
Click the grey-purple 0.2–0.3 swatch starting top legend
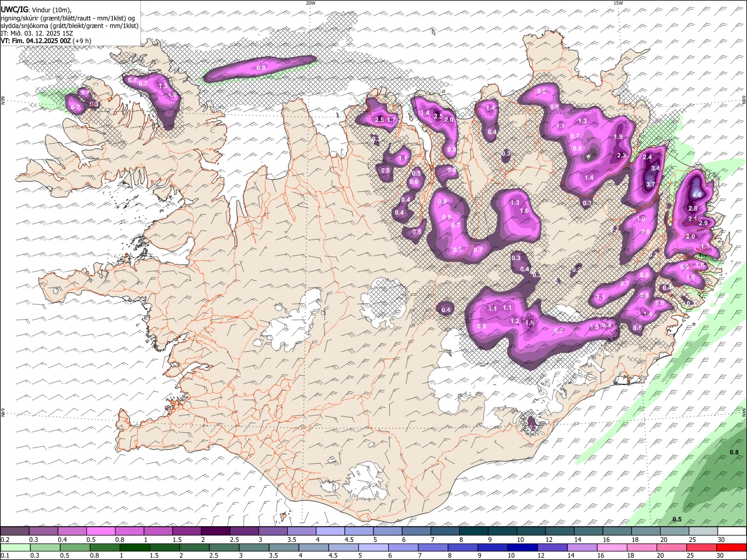click(15, 531)
